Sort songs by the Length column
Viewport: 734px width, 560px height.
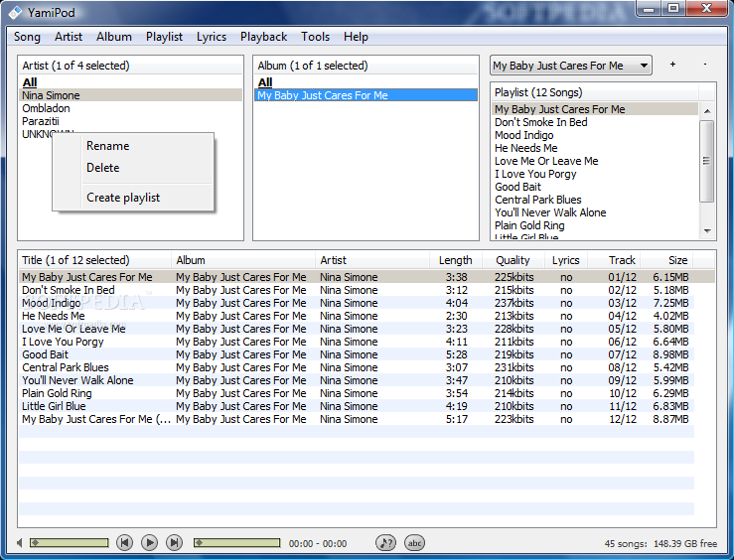tap(456, 260)
